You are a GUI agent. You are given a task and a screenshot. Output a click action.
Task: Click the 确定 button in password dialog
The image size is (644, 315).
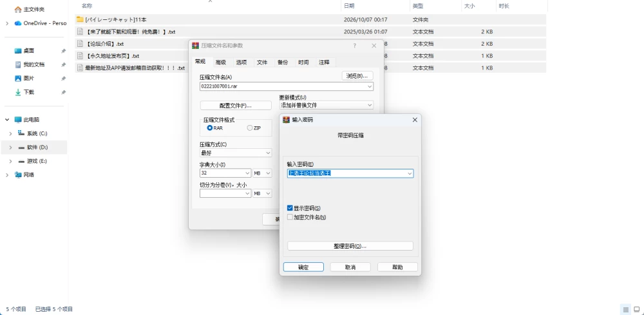coord(303,267)
